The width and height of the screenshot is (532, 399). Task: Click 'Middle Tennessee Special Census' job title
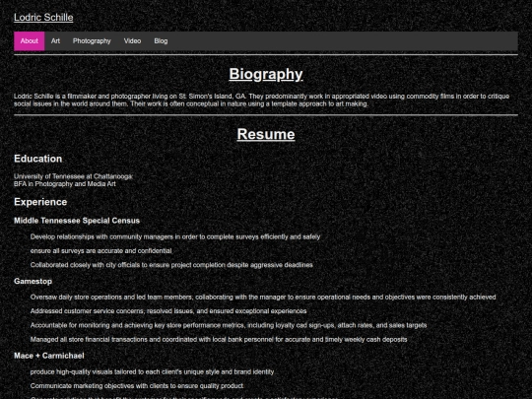[x=77, y=221]
